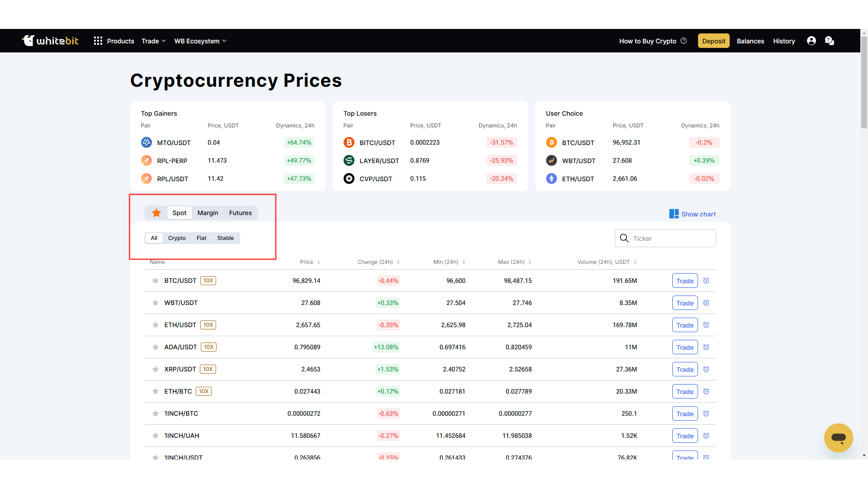This screenshot has width=868, height=488.
Task: Sort table by Max (24h) column
Action: pos(515,262)
